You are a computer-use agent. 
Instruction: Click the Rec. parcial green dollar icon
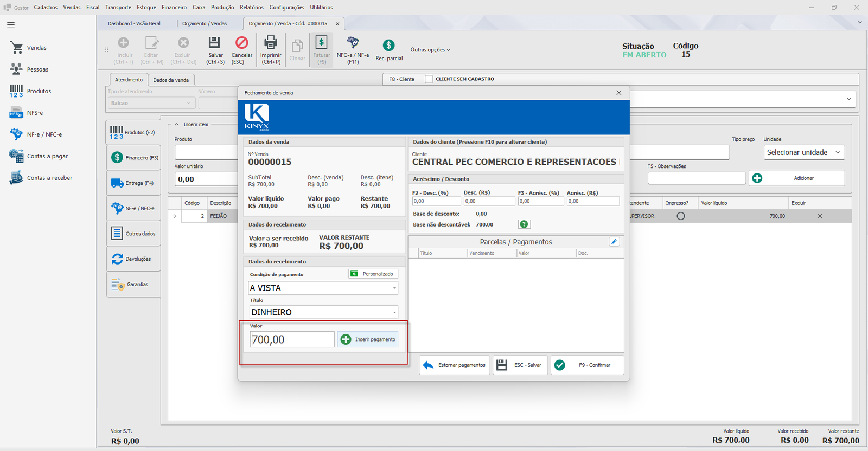pyautogui.click(x=388, y=46)
